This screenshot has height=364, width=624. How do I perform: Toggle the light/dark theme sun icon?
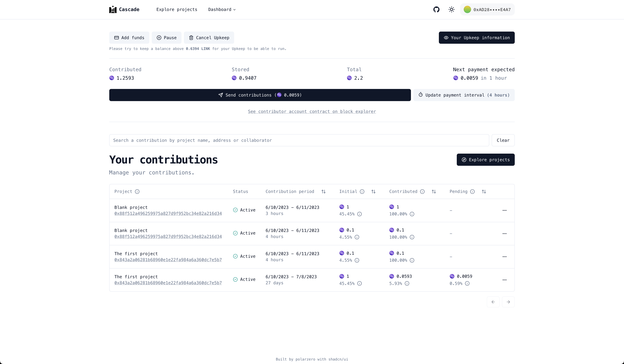point(451,9)
